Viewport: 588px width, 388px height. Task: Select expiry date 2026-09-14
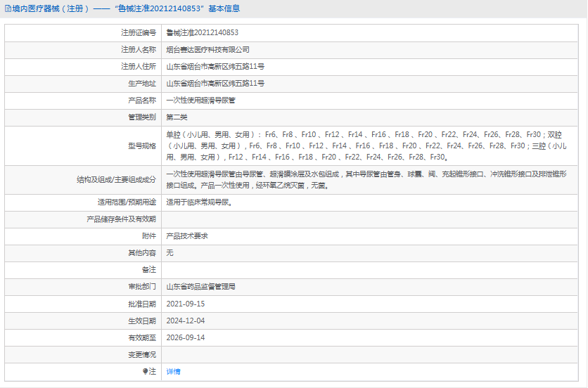coord(186,337)
